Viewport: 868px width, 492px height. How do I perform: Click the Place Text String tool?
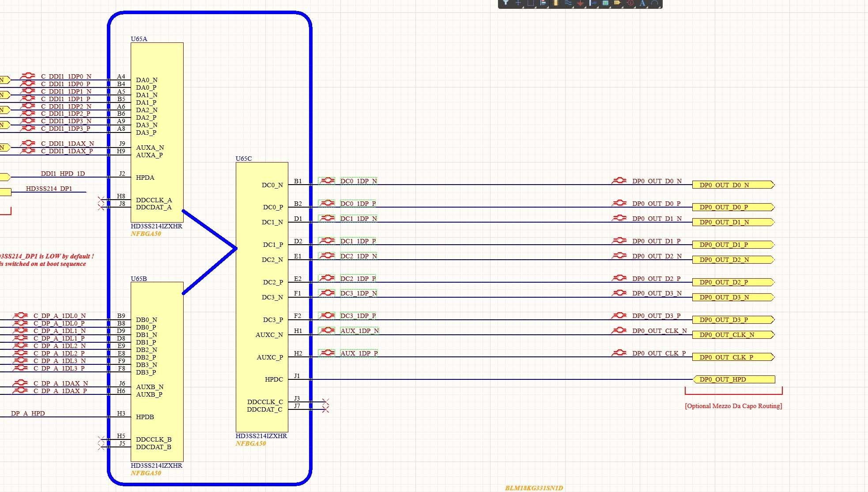tap(642, 3)
